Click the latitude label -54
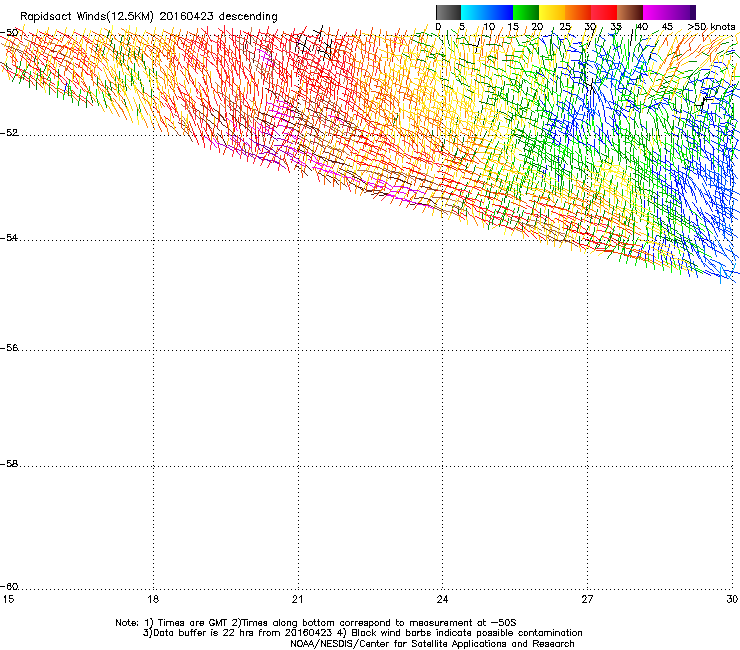Screen dimensions: 740x650 (9, 238)
